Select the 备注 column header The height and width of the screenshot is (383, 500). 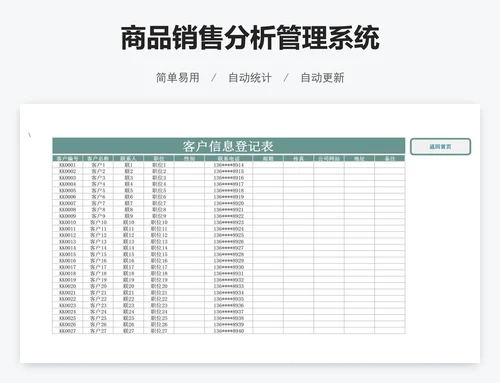(x=390, y=158)
